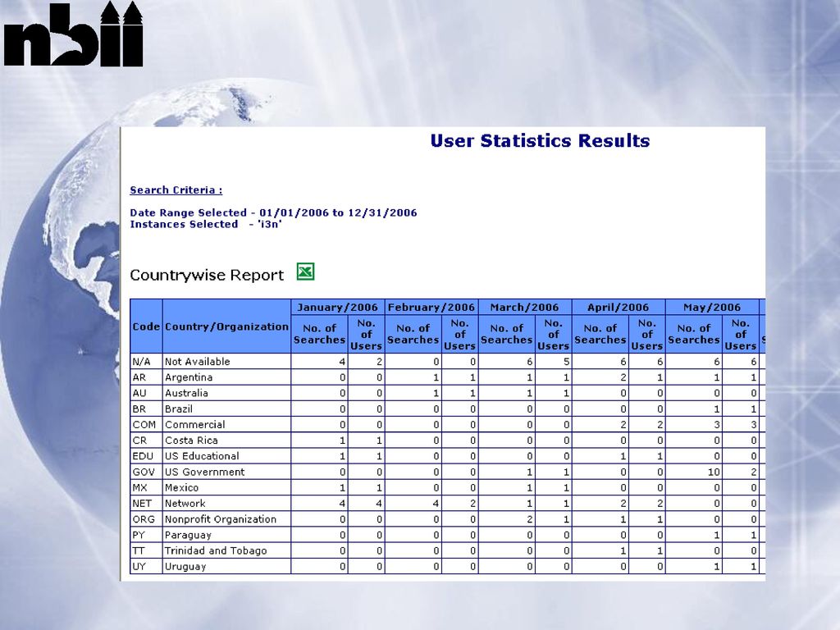Click the Not Available row name
This screenshot has height=630, width=840.
[x=197, y=362]
